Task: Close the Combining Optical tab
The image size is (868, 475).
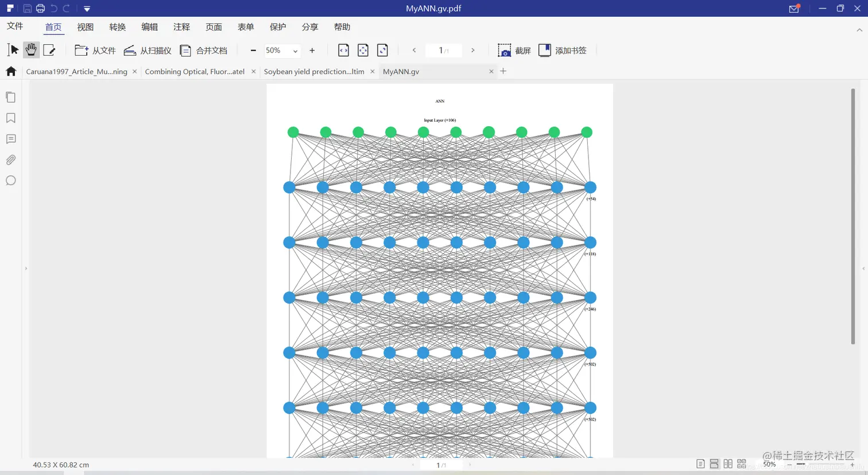Action: pyautogui.click(x=253, y=72)
